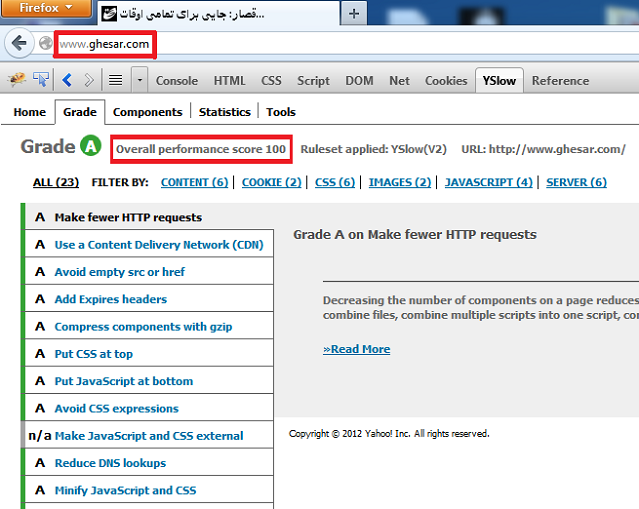Select Put JavaScript at bottom rule
The width and height of the screenshot is (639, 509).
[x=149, y=381]
